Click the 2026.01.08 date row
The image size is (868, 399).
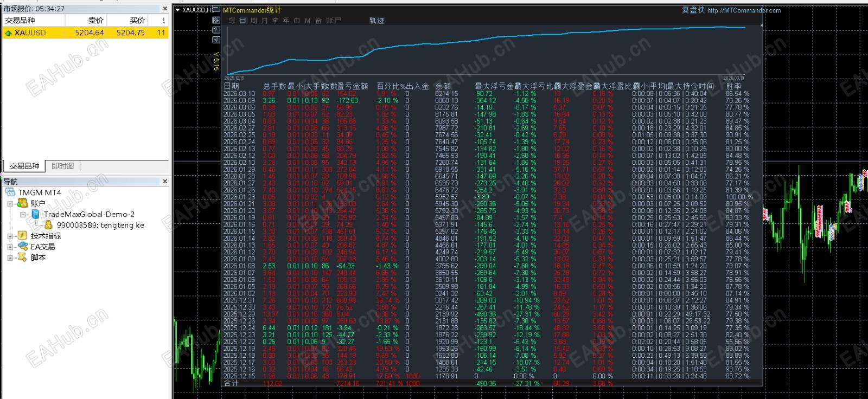[239, 266]
